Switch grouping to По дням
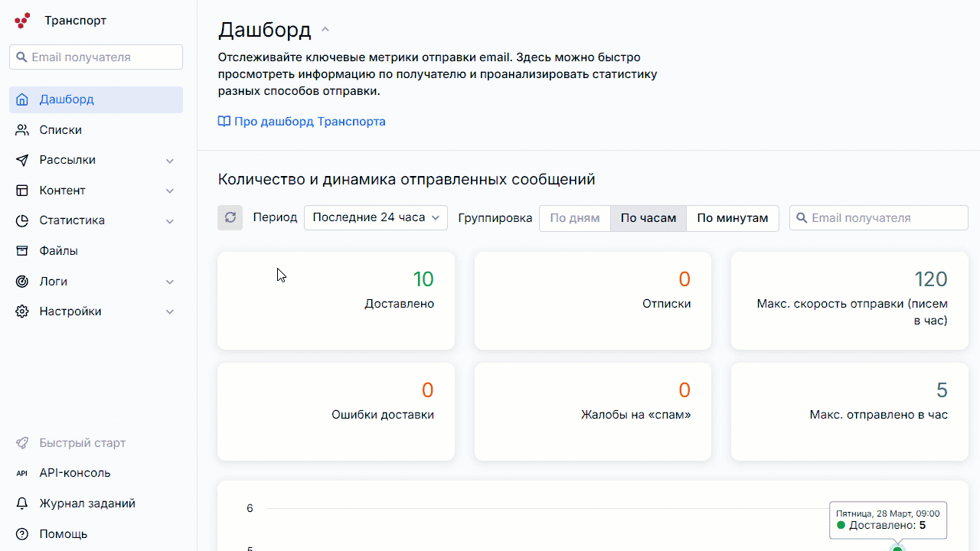 574,218
